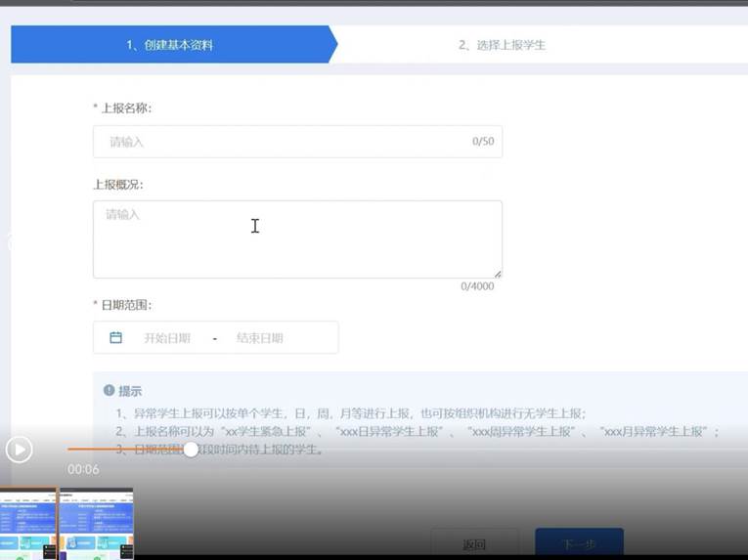Click the calendar icon in date range
This screenshot has height=560, width=748.
point(115,338)
